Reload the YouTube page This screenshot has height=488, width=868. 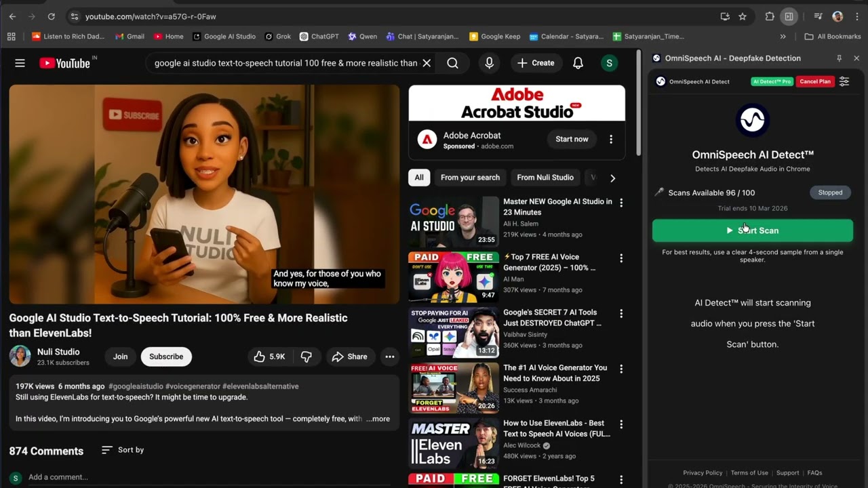click(52, 16)
